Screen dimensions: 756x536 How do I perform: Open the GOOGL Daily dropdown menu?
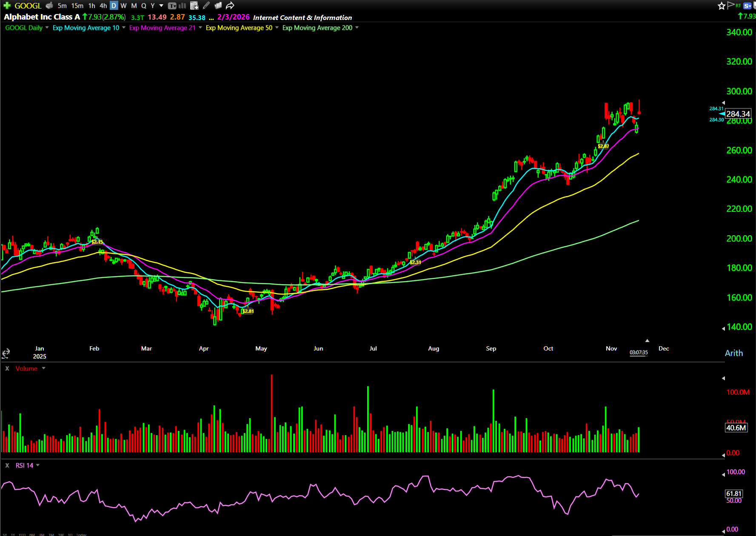47,28
